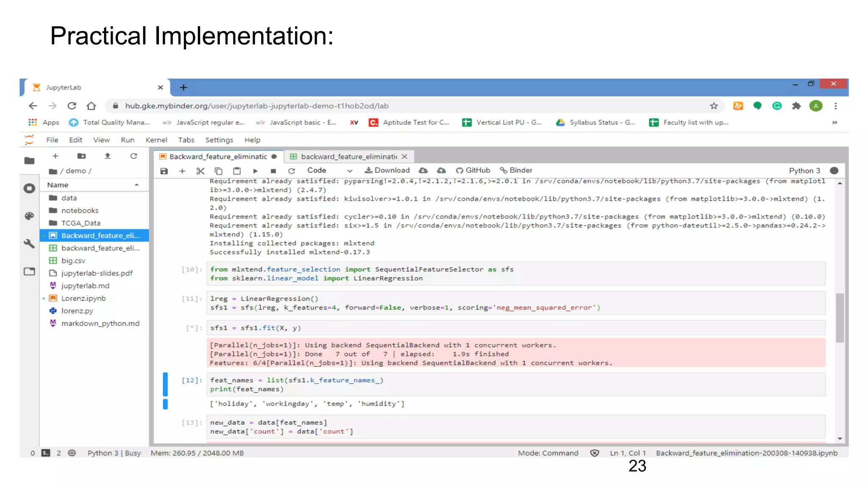868x488 pixels.
Task: Open running terminals and kernels sidebar
Action: tap(29, 189)
